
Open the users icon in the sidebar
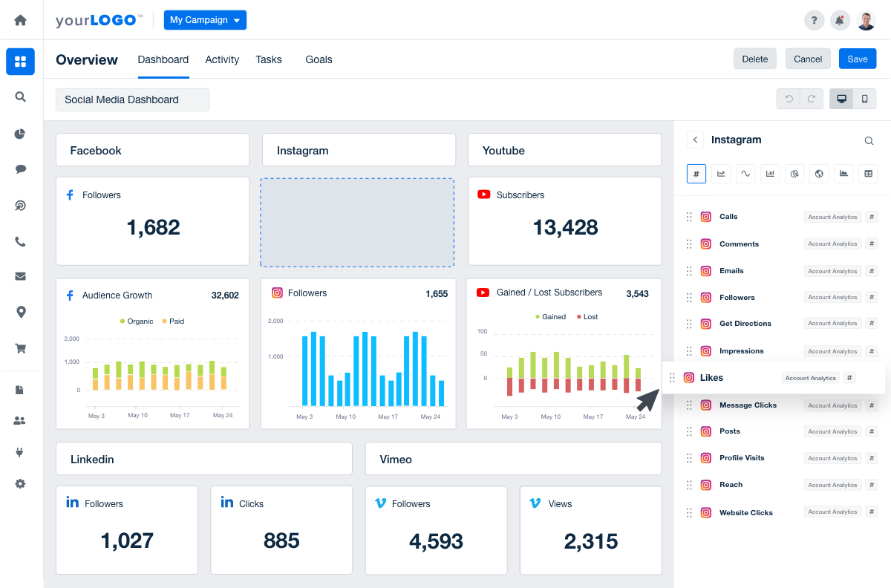(20, 421)
